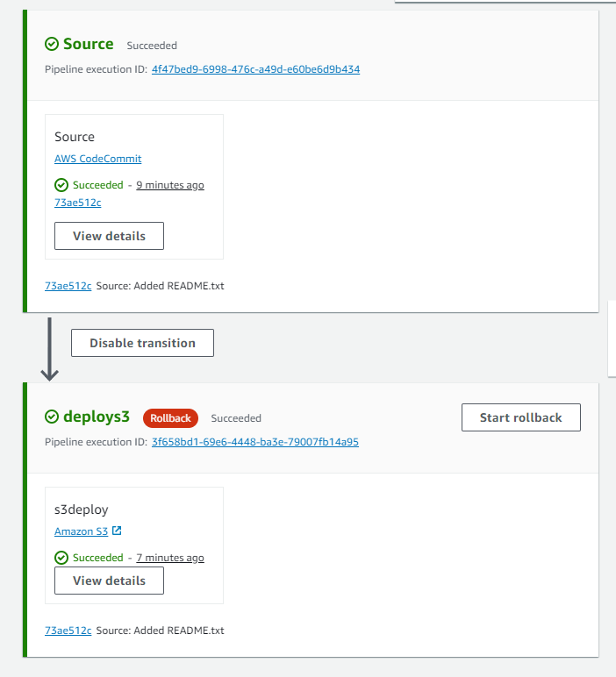The width and height of the screenshot is (616, 677).
Task: Click the deploys3 stage succeeded check icon
Action: coord(52,417)
